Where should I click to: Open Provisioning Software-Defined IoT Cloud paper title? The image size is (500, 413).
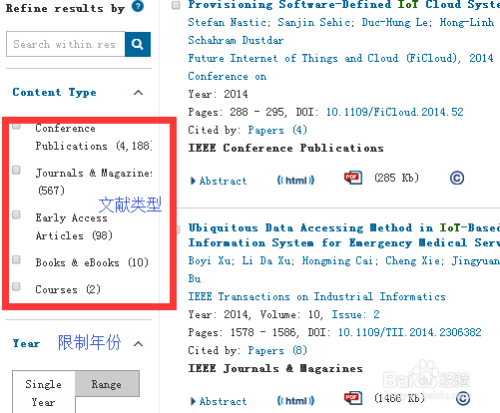344,5
